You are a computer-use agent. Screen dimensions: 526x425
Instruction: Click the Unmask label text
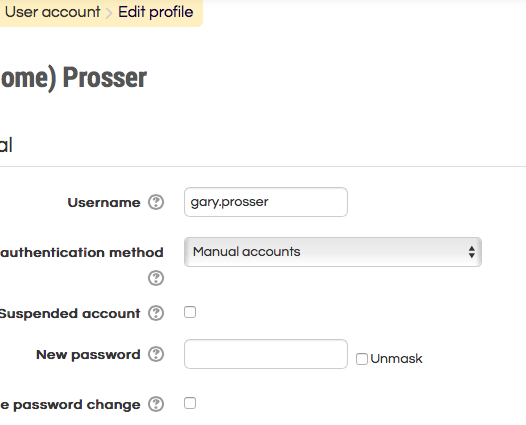397,359
